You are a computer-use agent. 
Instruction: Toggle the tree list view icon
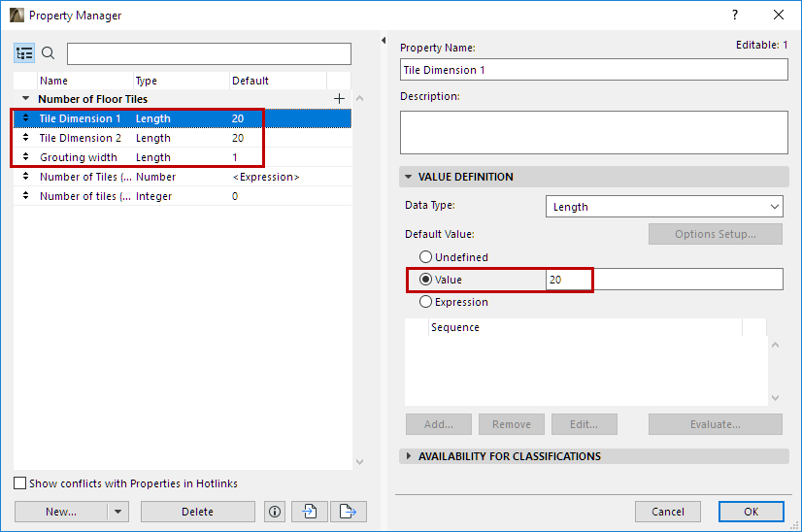pos(25,53)
